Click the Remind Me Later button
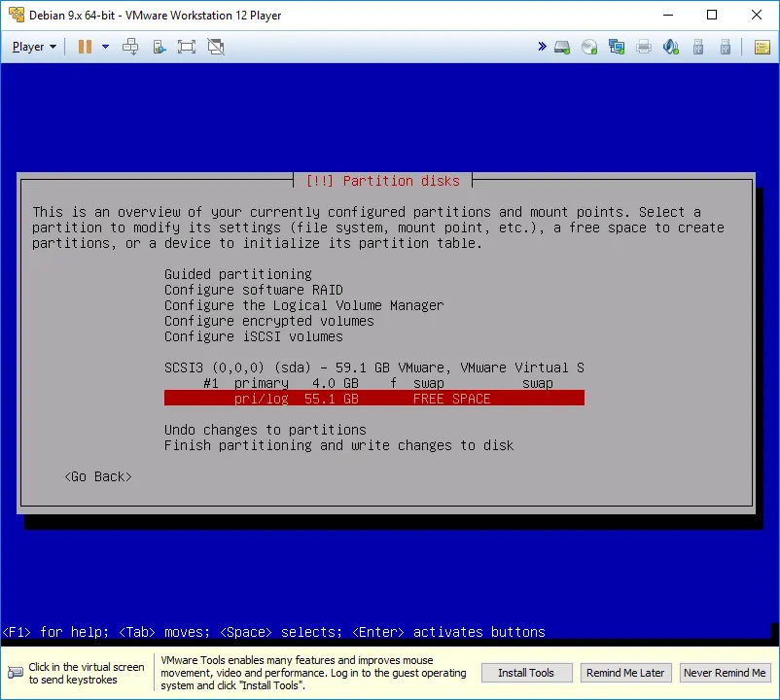 point(625,673)
